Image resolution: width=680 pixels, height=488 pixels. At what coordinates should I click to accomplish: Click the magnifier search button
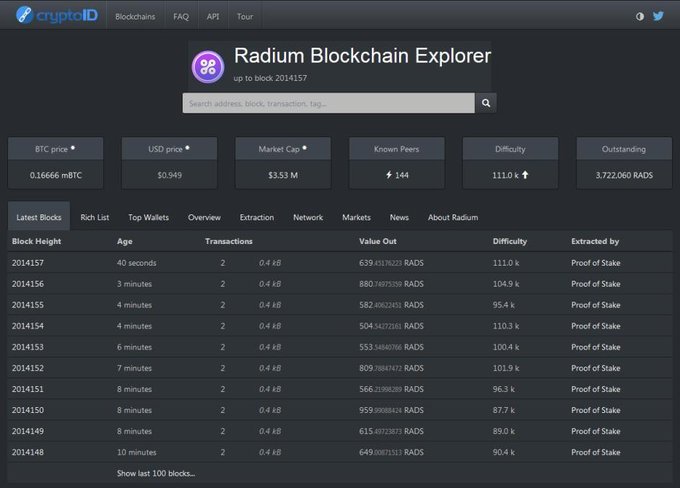coord(486,103)
